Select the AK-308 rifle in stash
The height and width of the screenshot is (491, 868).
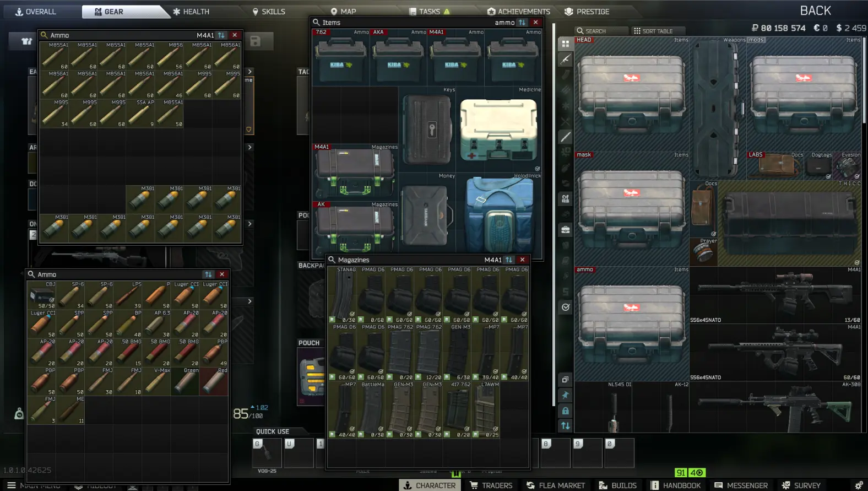tap(775, 406)
